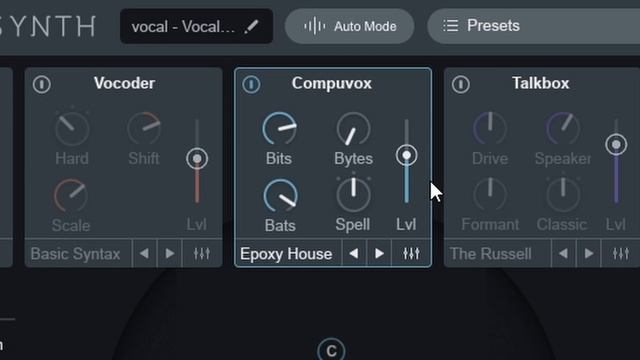640x360 pixels.
Task: Select next Compuvox preset arrow
Action: (x=379, y=253)
